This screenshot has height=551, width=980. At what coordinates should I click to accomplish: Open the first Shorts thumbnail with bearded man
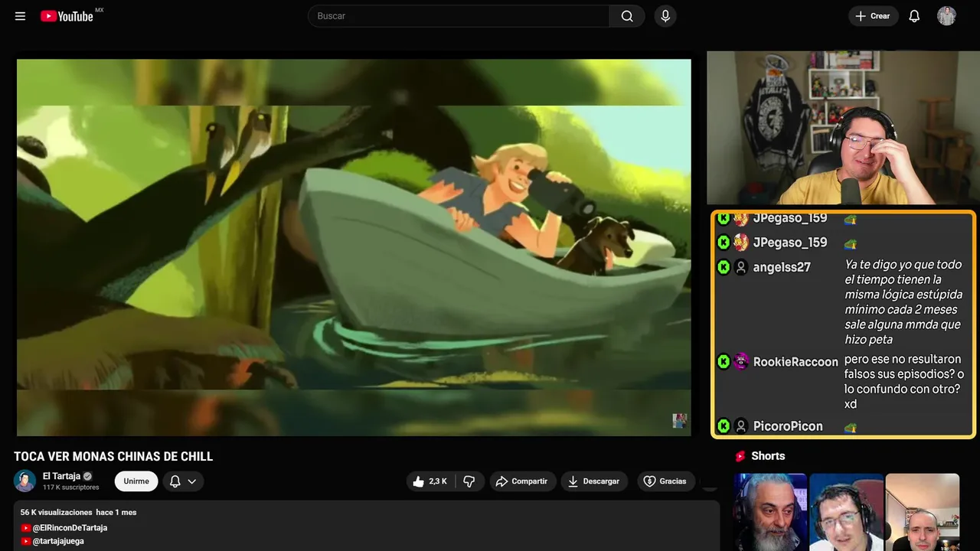click(x=770, y=512)
